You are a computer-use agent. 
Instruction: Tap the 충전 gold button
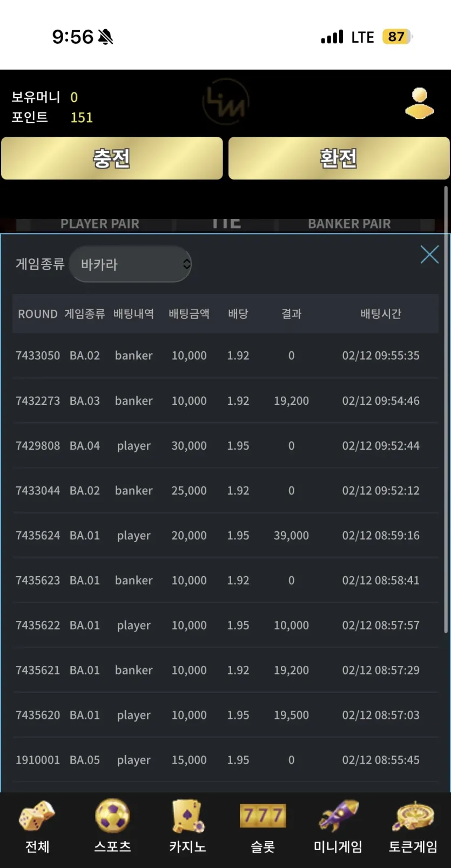(112, 158)
